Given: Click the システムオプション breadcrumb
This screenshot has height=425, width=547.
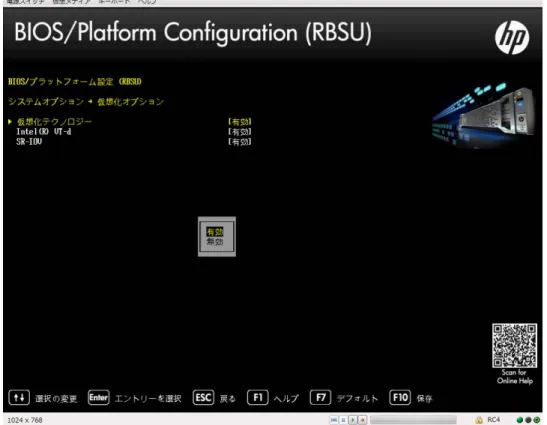Looking at the screenshot, I should coord(46,102).
